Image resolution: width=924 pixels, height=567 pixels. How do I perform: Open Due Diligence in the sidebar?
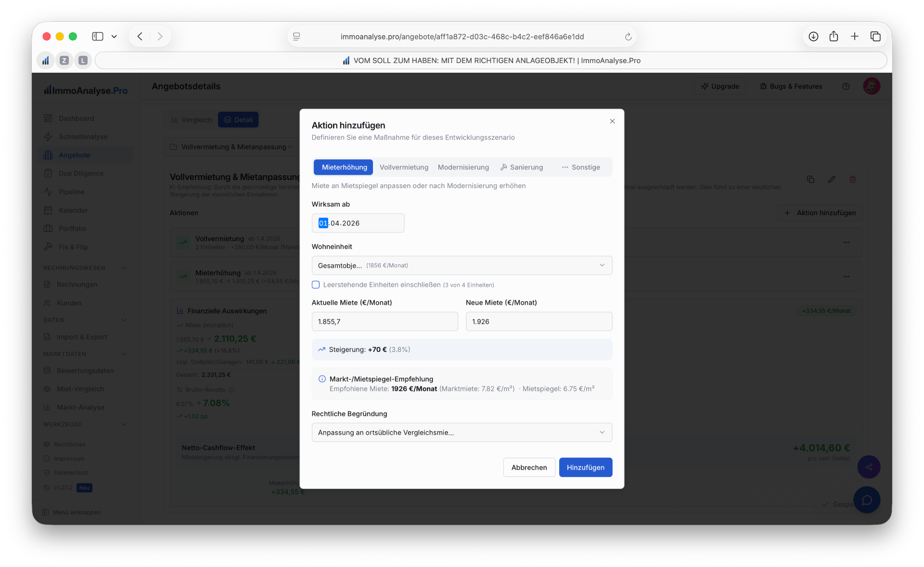86,173
